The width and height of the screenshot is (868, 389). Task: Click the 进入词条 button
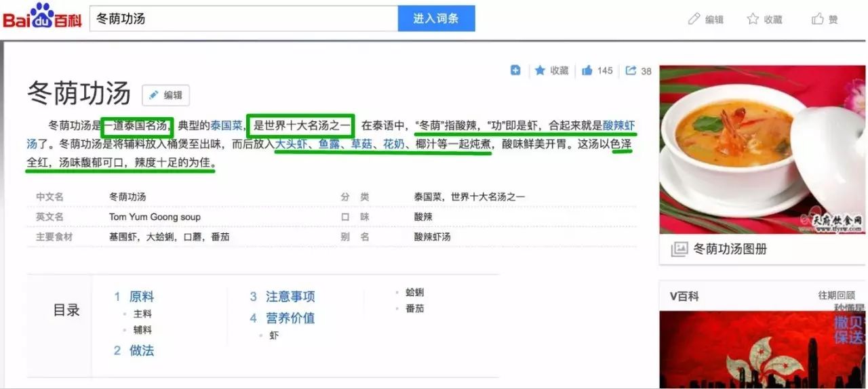(436, 19)
